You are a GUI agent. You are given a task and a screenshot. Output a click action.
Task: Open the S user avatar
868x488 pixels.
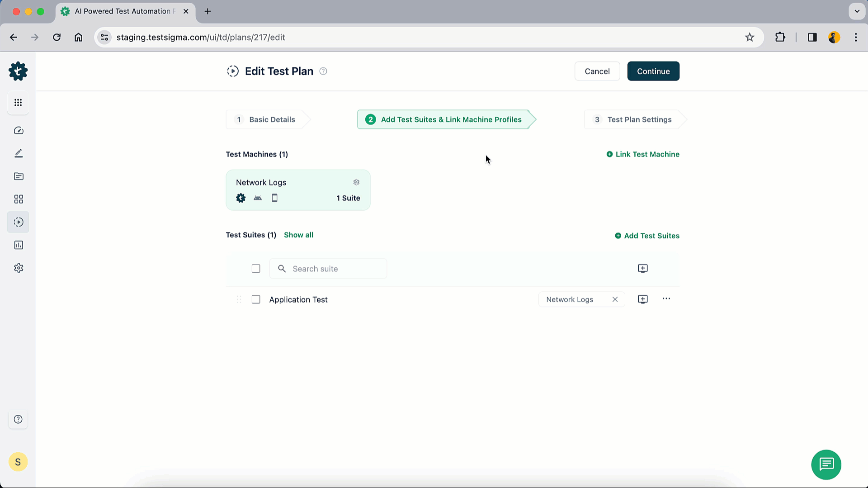point(18,462)
